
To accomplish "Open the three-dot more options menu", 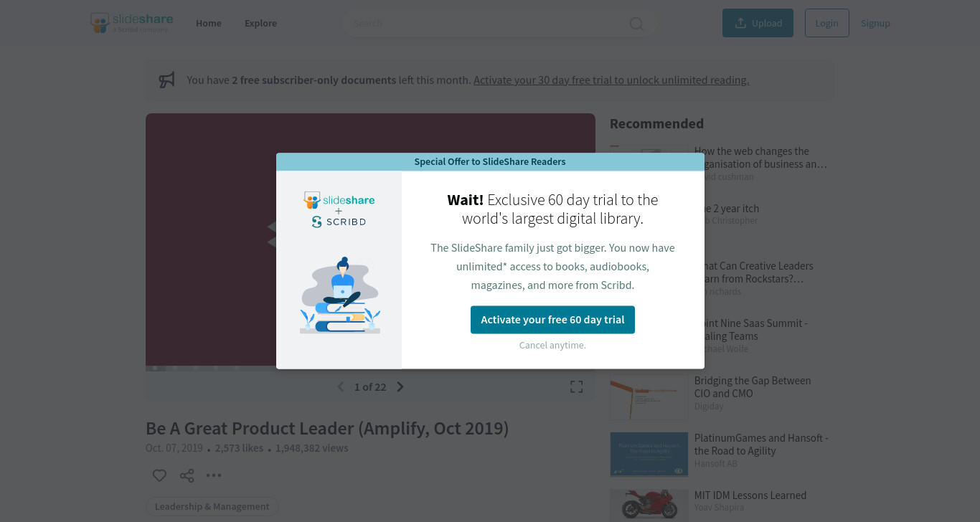I will 214,475.
